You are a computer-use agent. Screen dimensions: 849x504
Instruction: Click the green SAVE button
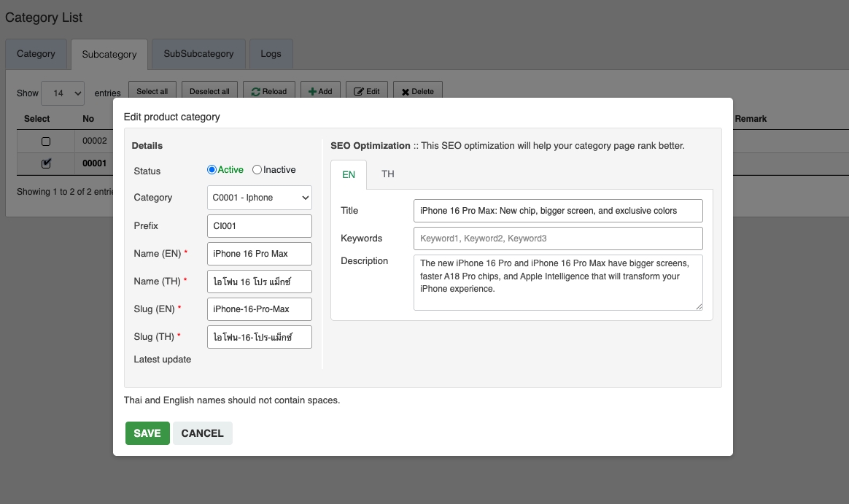pyautogui.click(x=147, y=433)
